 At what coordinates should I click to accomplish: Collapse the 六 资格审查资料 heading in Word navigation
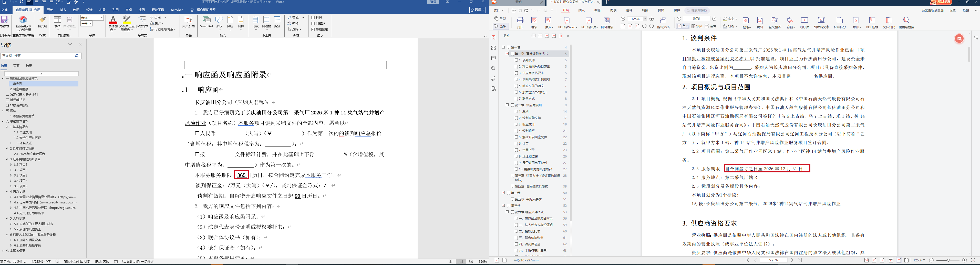tap(3, 121)
